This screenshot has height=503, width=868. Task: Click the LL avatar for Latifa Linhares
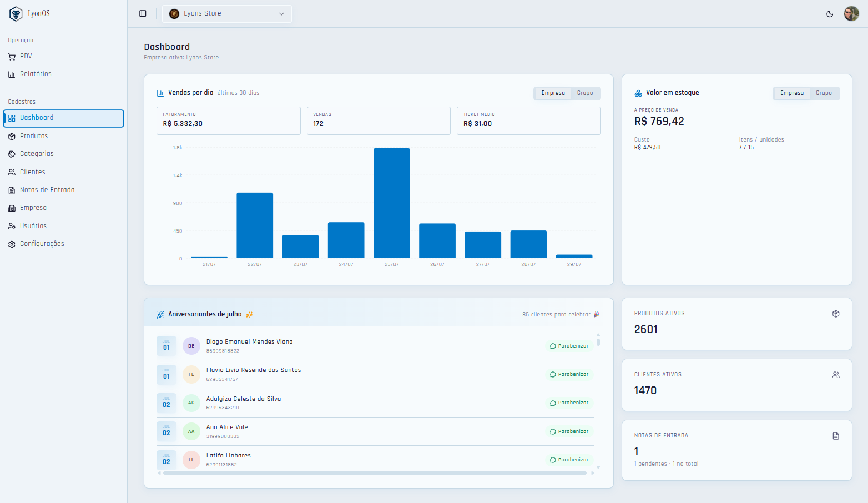191,460
